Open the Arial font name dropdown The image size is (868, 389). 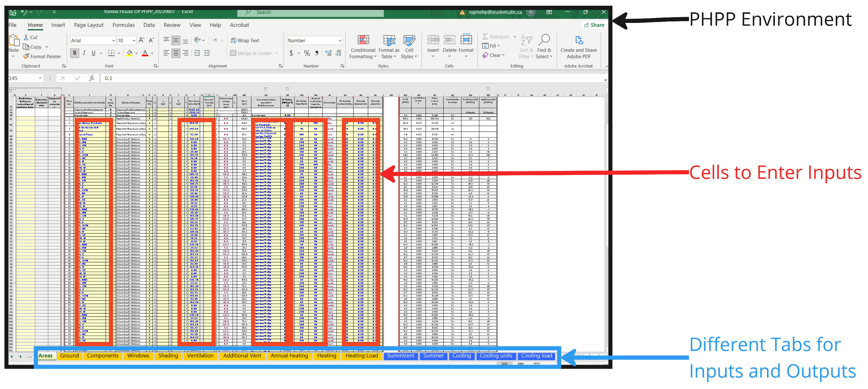click(x=113, y=40)
